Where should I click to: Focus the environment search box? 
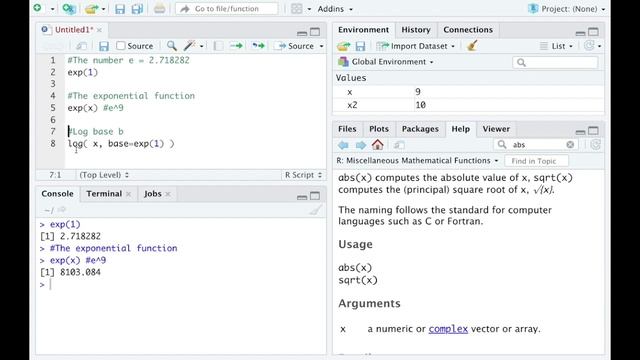555,62
